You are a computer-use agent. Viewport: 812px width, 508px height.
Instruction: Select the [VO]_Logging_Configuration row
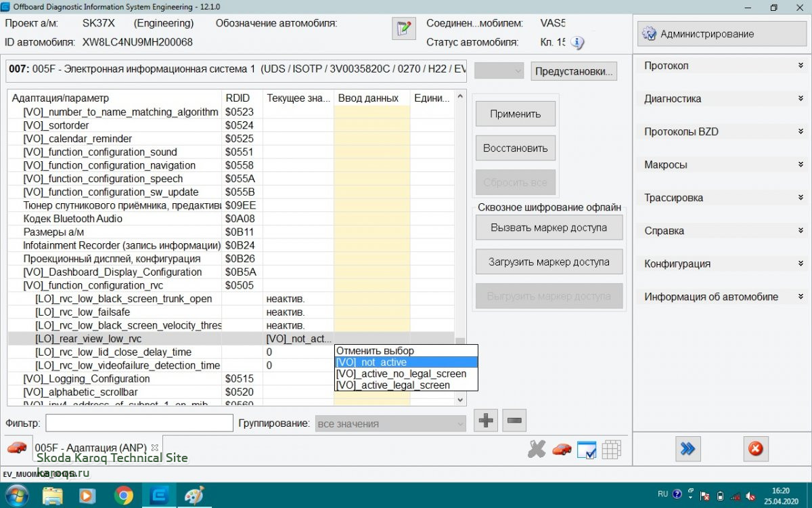(86, 379)
